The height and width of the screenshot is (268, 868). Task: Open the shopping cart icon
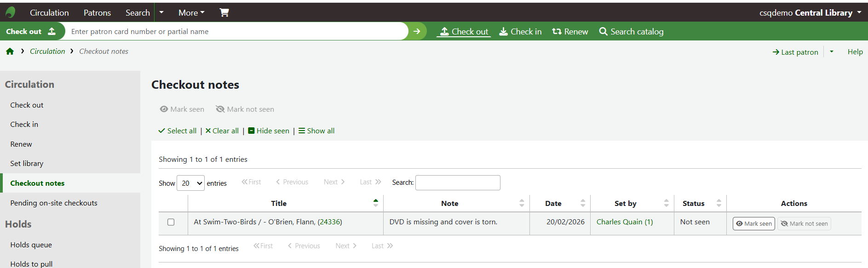tap(224, 12)
